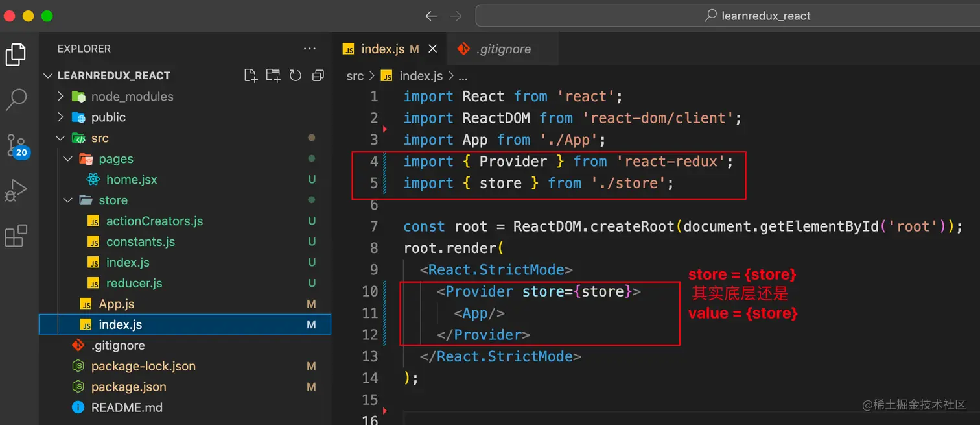The height and width of the screenshot is (425, 980).
Task: Go forward using the title bar arrow
Action: (456, 16)
